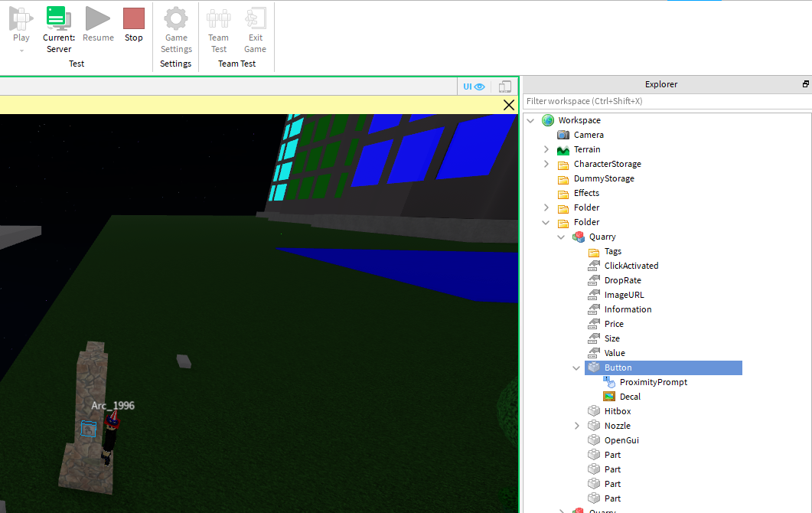
Task: Click Exit Game icon
Action: (256, 18)
